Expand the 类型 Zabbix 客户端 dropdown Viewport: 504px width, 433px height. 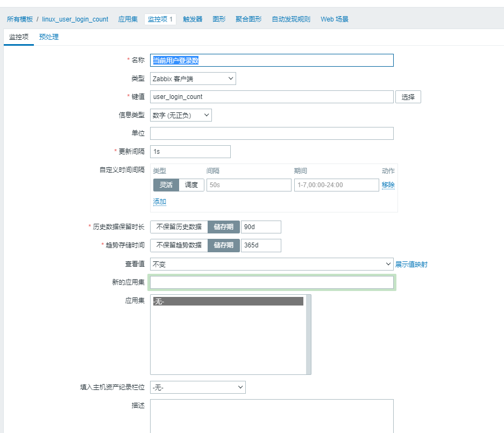tap(193, 79)
